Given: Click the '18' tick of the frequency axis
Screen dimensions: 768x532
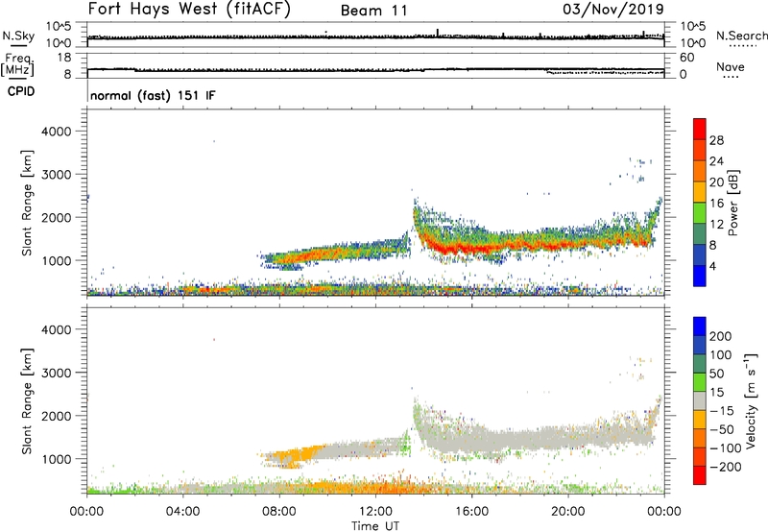Looking at the screenshot, I should pos(64,58).
